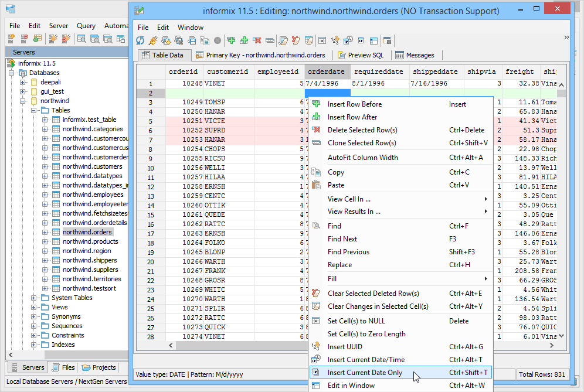Select northwind.products in tree

pos(90,241)
